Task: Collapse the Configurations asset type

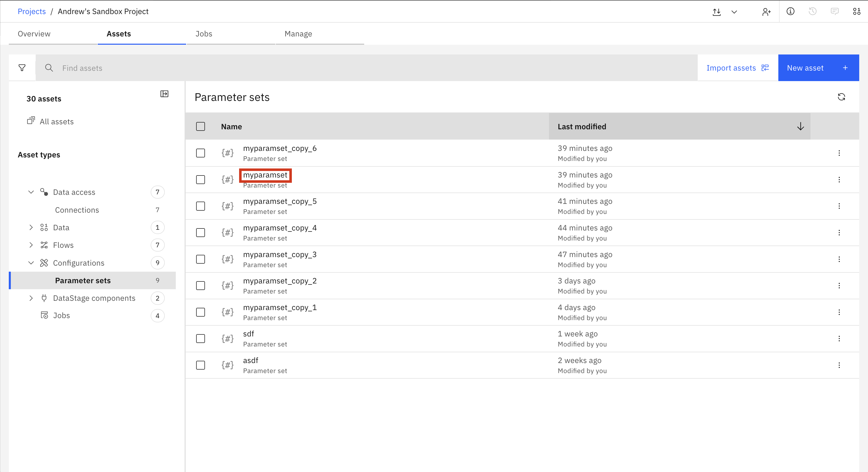Action: [31, 263]
